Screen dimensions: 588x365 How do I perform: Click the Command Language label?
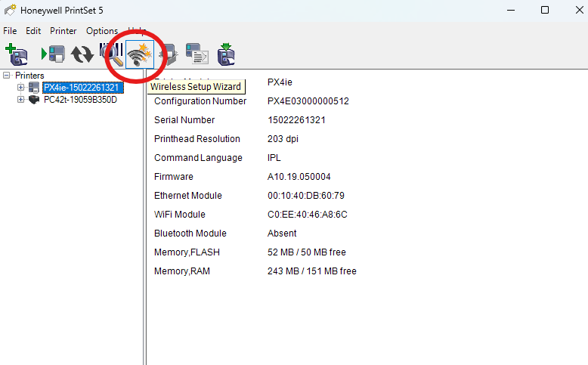(x=198, y=158)
